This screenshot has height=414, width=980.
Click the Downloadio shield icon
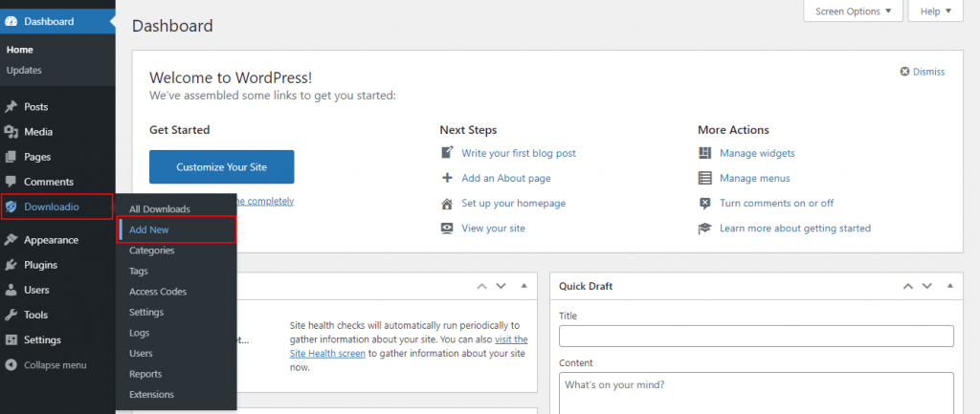click(11, 207)
